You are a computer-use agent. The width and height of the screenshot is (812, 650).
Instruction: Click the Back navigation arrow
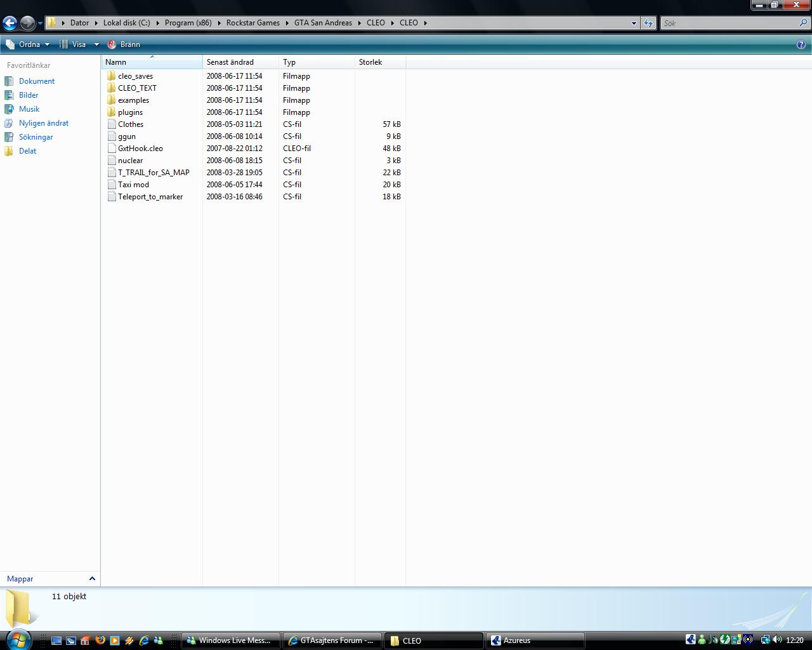click(10, 23)
